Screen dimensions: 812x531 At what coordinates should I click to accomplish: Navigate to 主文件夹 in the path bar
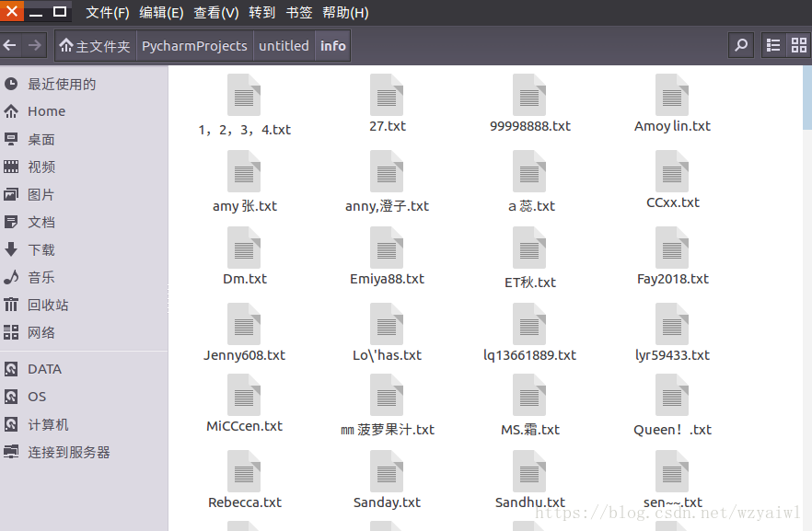96,45
